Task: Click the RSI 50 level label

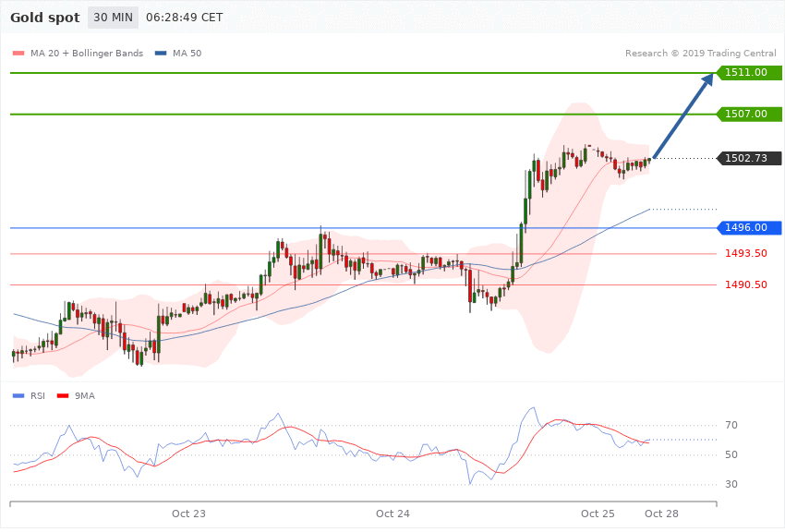Action: point(731,455)
